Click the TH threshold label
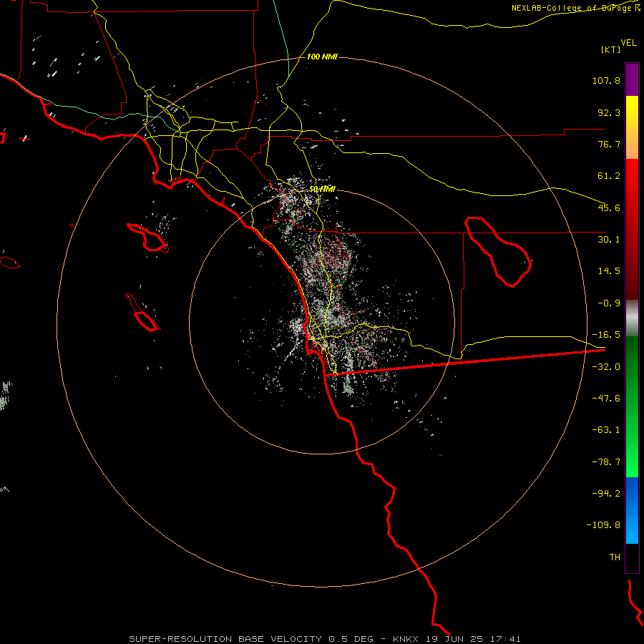The width and height of the screenshot is (644, 644). coord(615,557)
